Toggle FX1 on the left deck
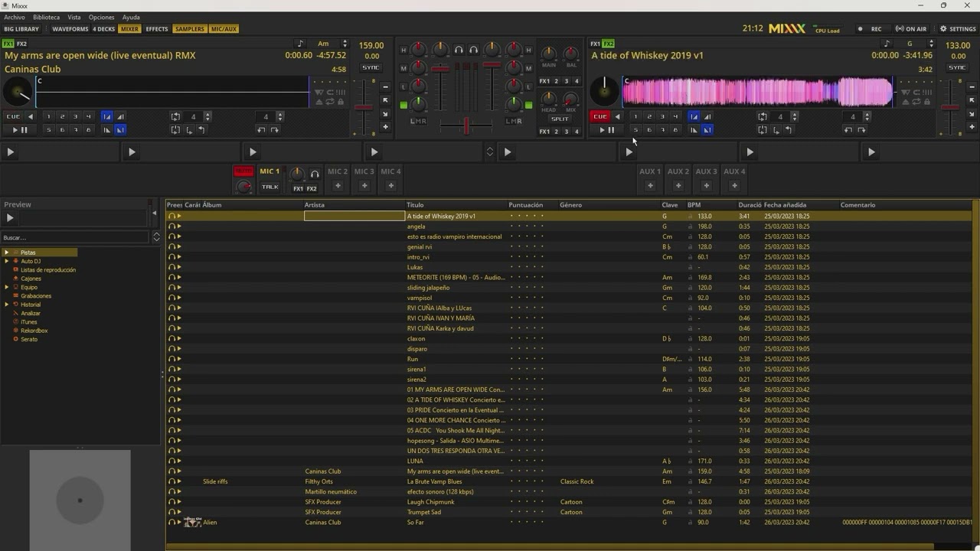Image resolution: width=980 pixels, height=551 pixels. tap(8, 44)
